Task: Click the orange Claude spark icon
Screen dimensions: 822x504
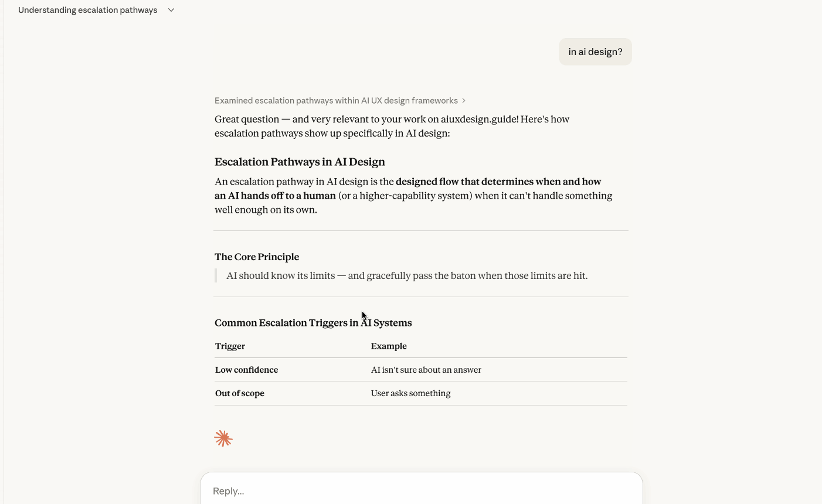Action: (x=223, y=438)
